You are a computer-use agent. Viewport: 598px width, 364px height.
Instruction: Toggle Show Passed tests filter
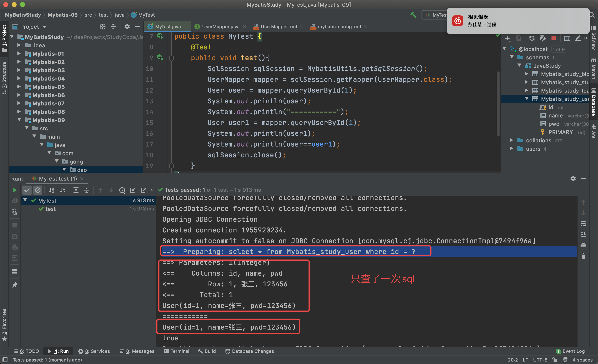pyautogui.click(x=27, y=190)
